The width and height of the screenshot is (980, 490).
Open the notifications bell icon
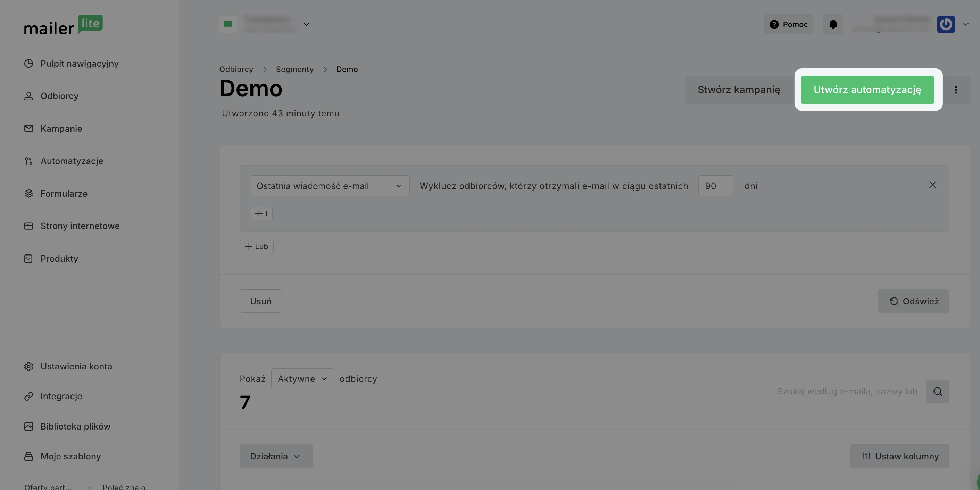click(833, 24)
